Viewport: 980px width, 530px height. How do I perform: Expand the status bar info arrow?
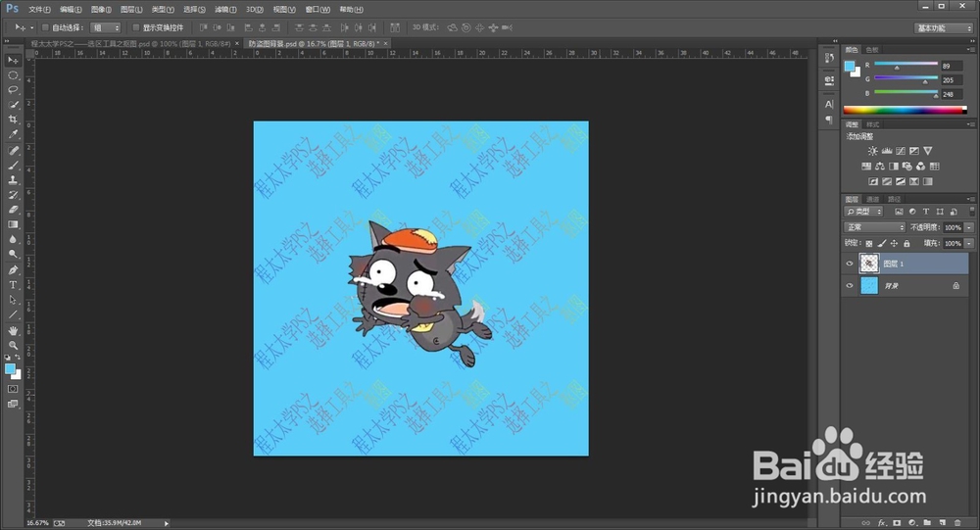click(x=167, y=523)
